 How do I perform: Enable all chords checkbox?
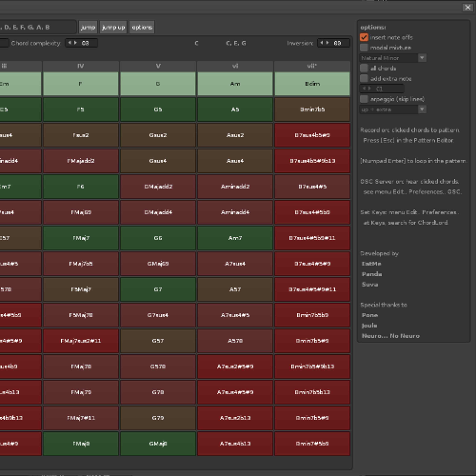[x=364, y=68]
